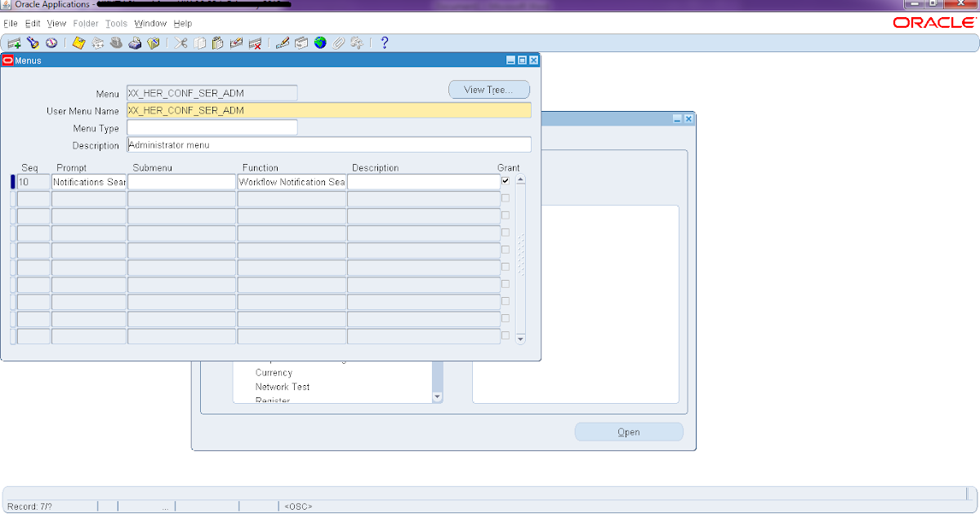
Task: Open the Tools menu
Action: 116,24
